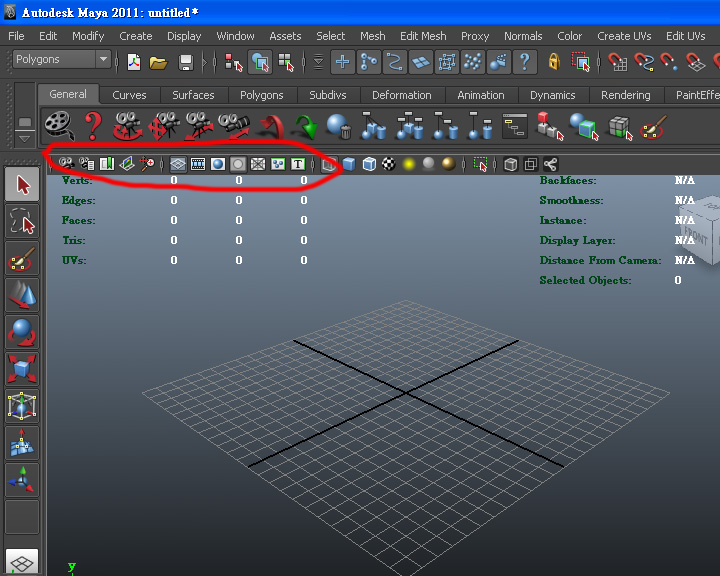Screen dimensions: 720x576
Task: Open the File menu
Action: 16,36
